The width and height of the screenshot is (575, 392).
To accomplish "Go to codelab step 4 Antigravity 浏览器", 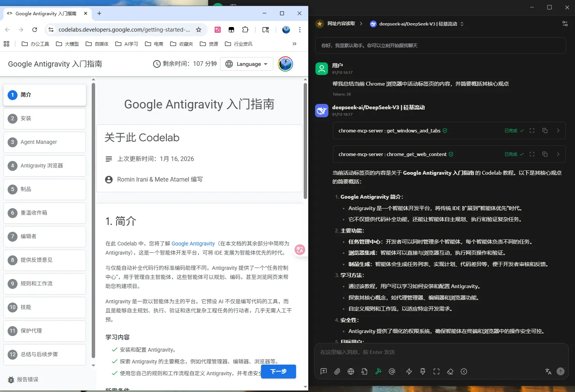I will (x=45, y=166).
